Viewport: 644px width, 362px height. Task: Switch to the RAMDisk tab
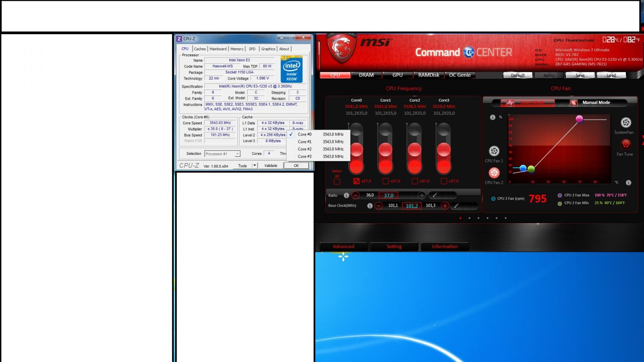(429, 75)
